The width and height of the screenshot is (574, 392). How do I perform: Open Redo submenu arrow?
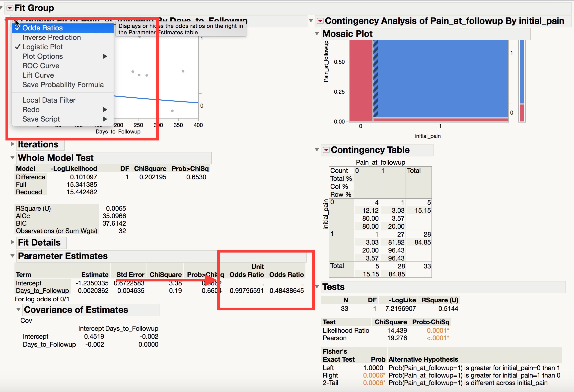(x=105, y=110)
